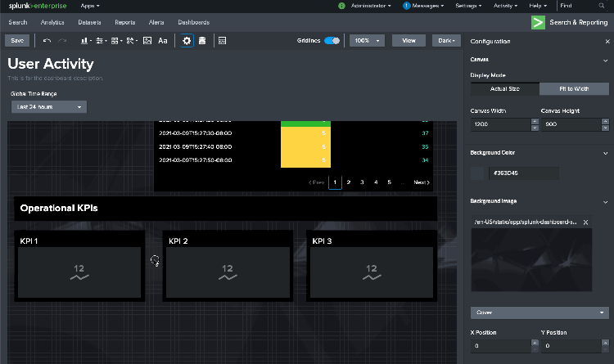The width and height of the screenshot is (614, 364).
Task: Click the View button
Action: [409, 40]
